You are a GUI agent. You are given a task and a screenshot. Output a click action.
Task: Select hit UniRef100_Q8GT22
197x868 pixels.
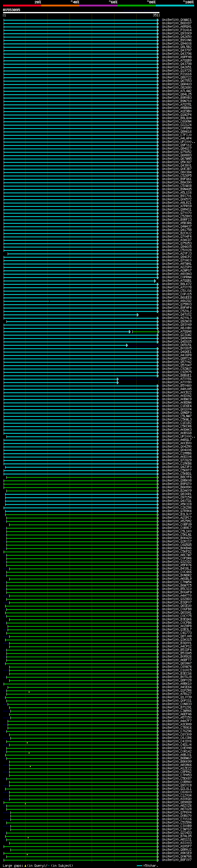pos(176,78)
